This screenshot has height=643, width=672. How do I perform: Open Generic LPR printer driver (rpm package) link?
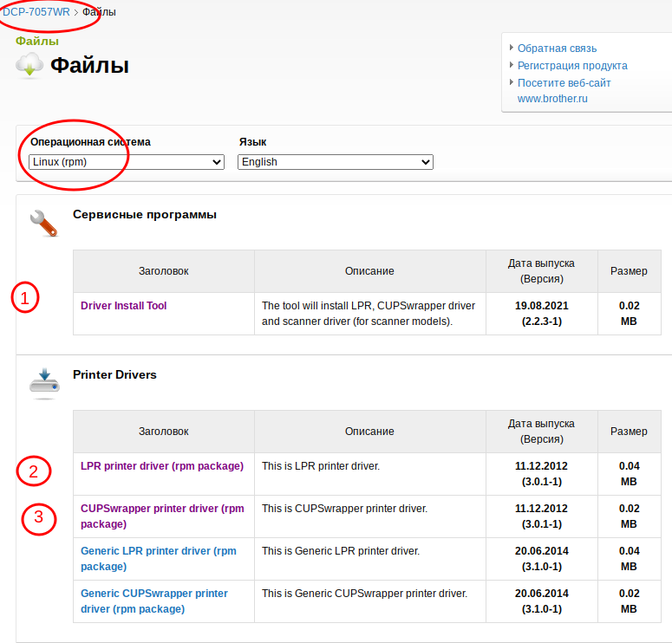[x=159, y=558]
